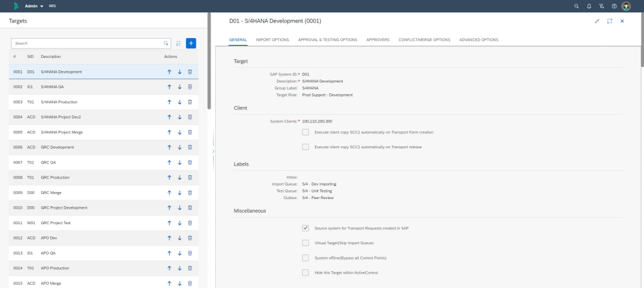The width and height of the screenshot is (644, 288).
Task: Delete the GRC Project Test target
Action: 190,223
